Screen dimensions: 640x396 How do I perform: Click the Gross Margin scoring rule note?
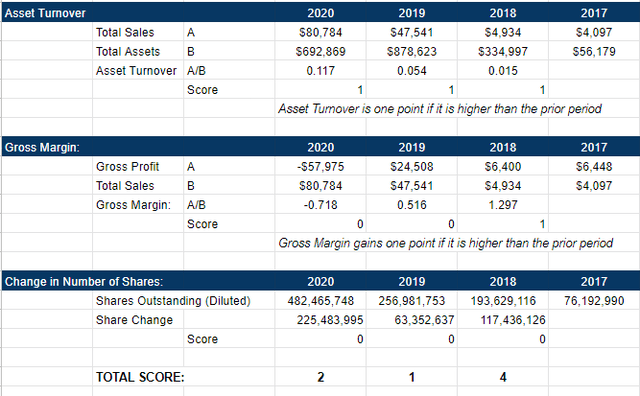pos(445,243)
